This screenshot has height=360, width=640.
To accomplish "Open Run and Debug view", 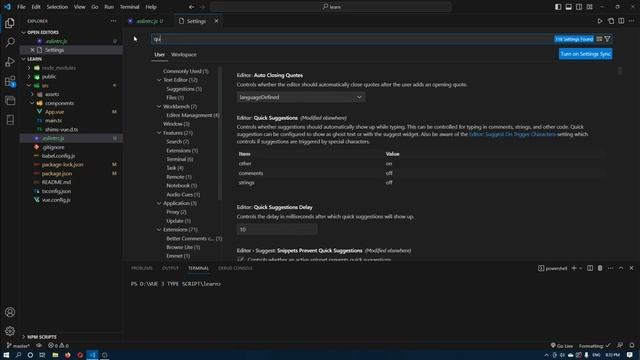I will (x=10, y=62).
